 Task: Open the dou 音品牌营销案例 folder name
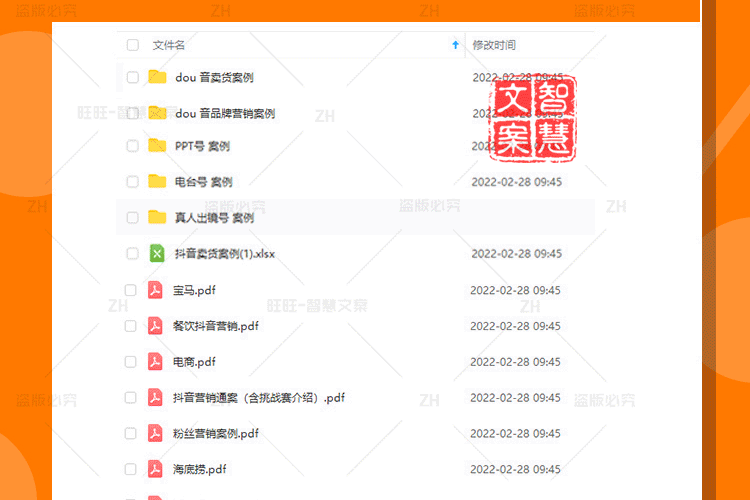[225, 113]
